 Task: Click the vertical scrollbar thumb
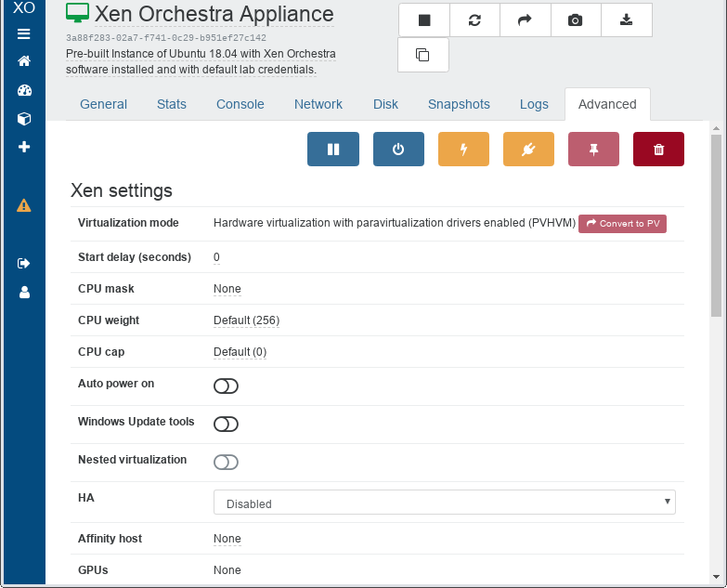click(717, 226)
